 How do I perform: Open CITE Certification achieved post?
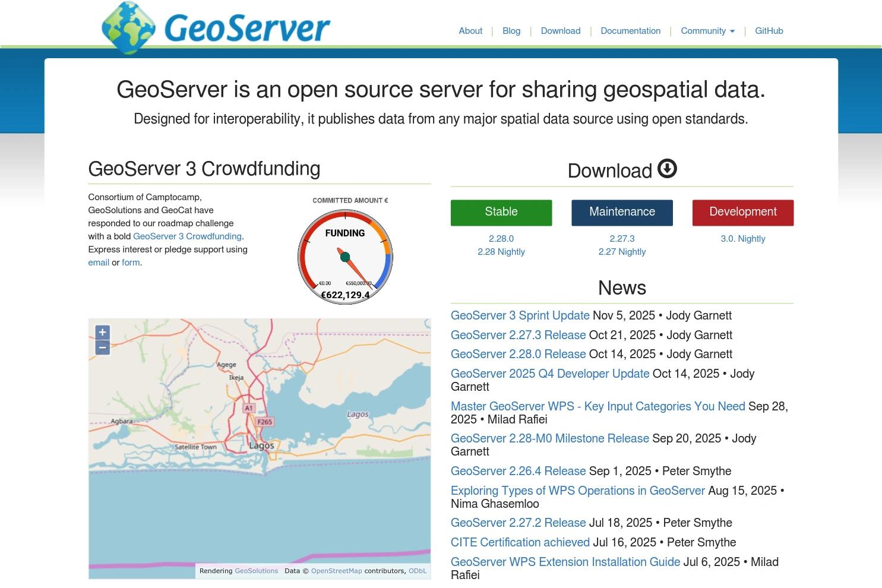click(x=520, y=542)
